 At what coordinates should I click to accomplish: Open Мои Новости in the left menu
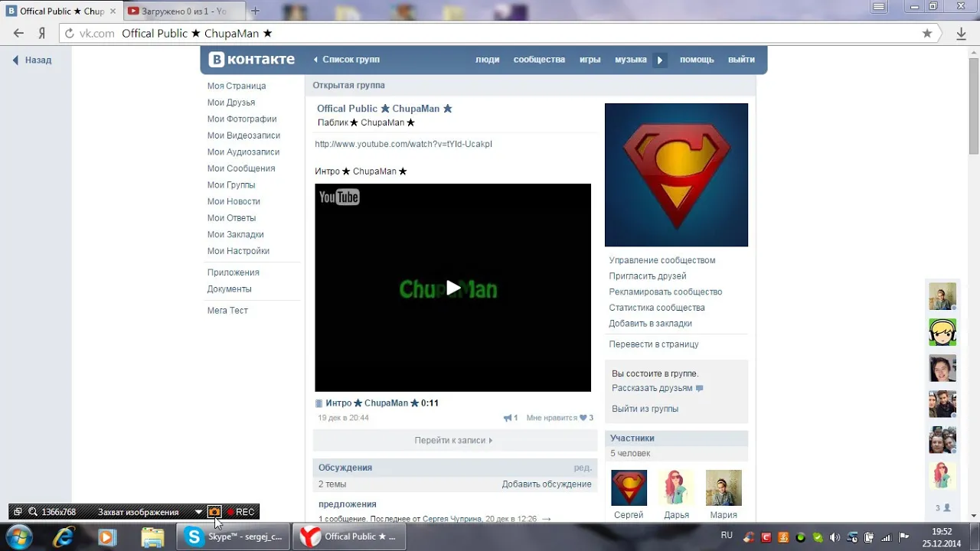point(234,201)
